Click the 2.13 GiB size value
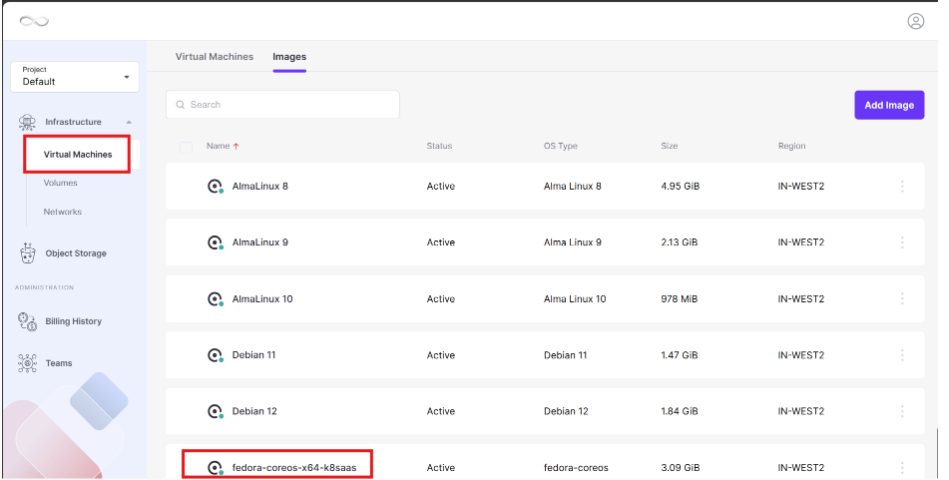Screen dimensions: 949x480 tap(680, 243)
